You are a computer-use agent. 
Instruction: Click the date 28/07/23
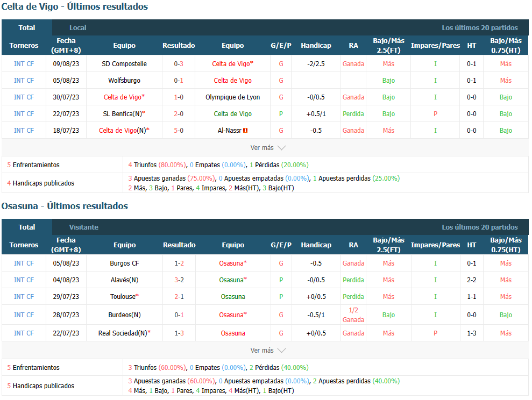point(66,315)
